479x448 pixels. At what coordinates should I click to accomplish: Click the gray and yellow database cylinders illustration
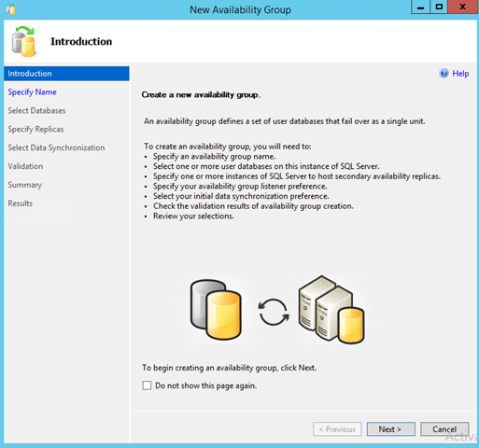216,309
